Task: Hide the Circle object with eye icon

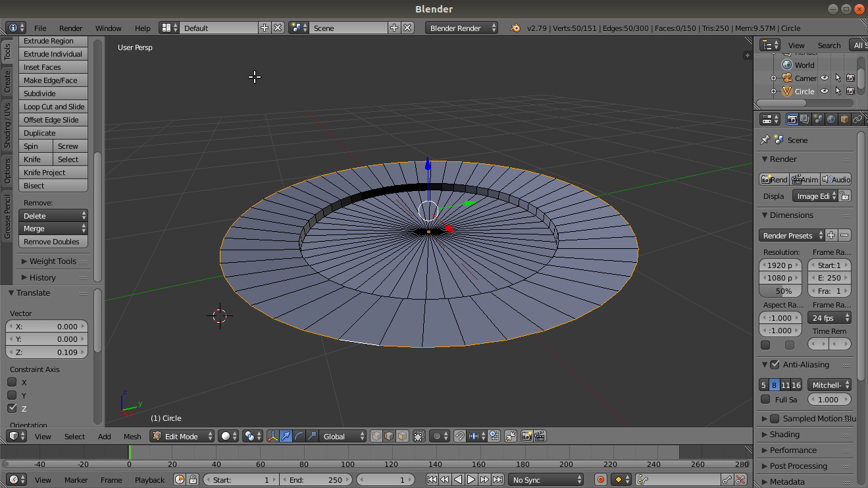Action: coord(824,91)
